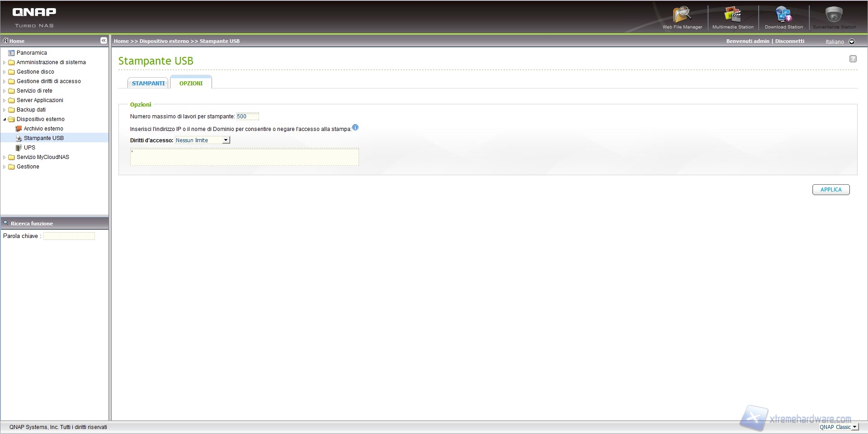
Task: Open Download Station icon
Action: 783,16
